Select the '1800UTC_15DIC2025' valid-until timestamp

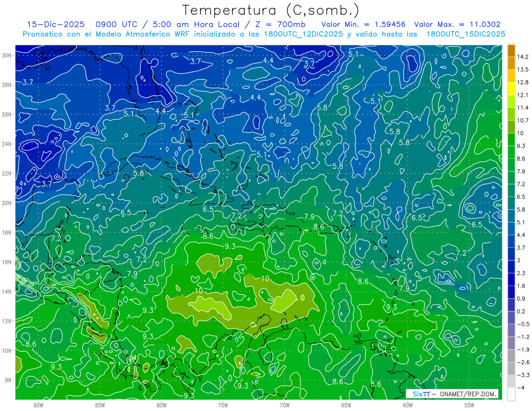tap(465, 34)
